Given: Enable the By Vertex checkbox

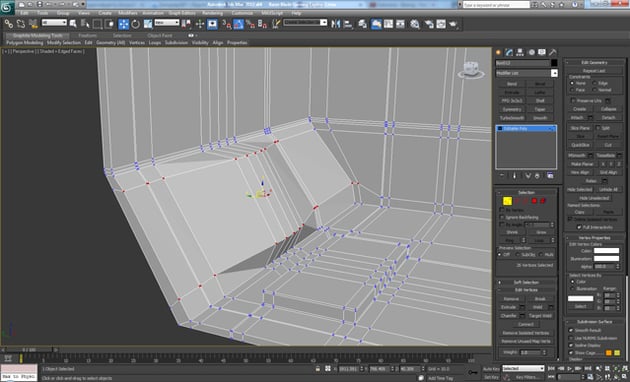Looking at the screenshot, I should point(502,210).
